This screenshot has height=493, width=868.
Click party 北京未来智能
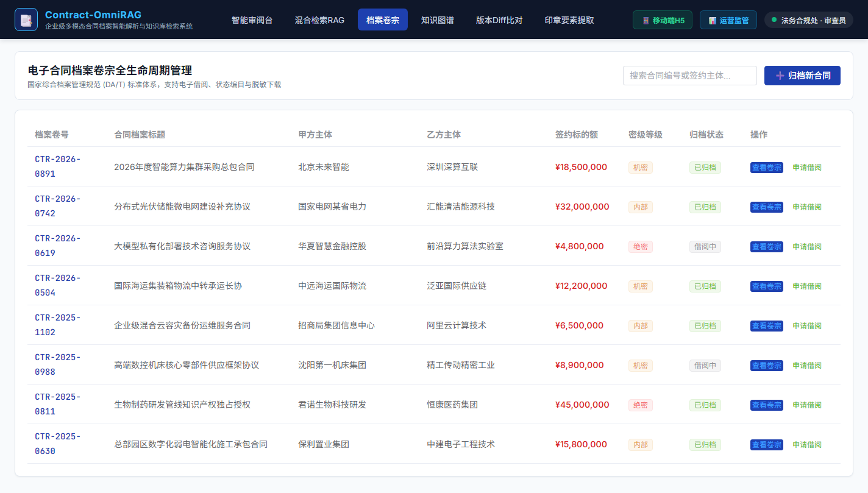(324, 167)
